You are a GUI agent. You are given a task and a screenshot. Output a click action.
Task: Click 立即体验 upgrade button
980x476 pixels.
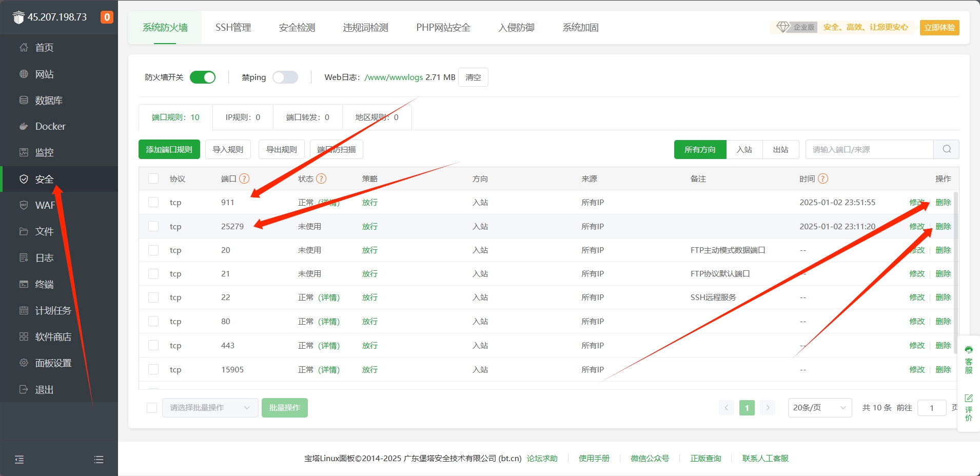[939, 27]
